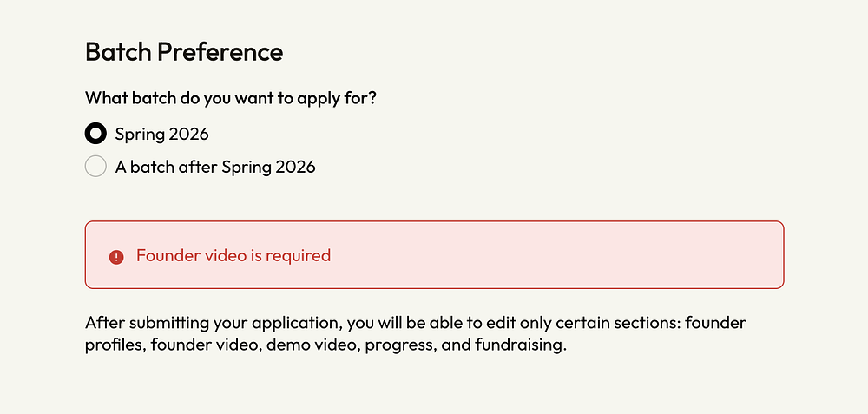The width and height of the screenshot is (868, 414).
Task: Click the word 'Batch' in the section heading
Action: (118, 52)
